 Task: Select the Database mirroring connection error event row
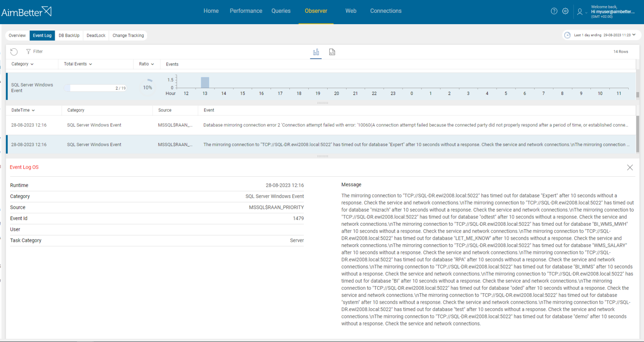click(321, 125)
